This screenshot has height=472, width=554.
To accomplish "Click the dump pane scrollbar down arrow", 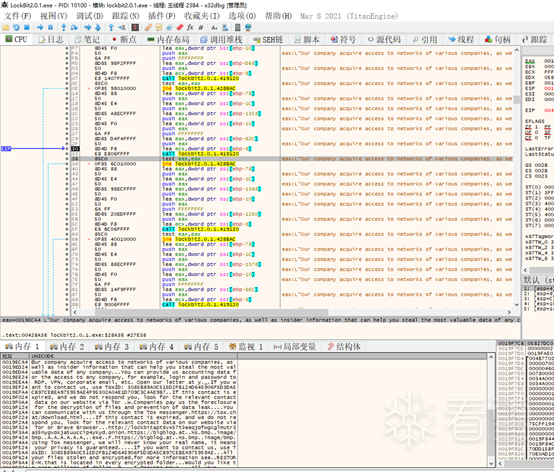I will click(x=491, y=463).
